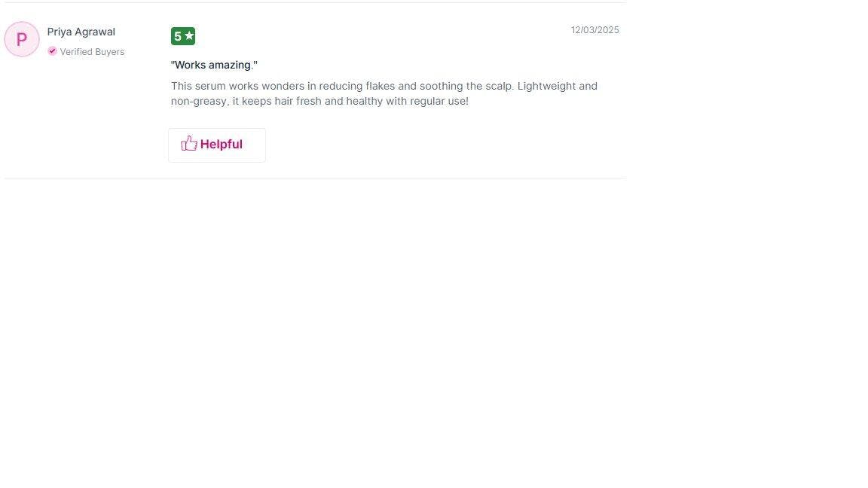Click the phrase 'regular use!' in review
Viewport: 868px width, 488px height.
(x=439, y=101)
